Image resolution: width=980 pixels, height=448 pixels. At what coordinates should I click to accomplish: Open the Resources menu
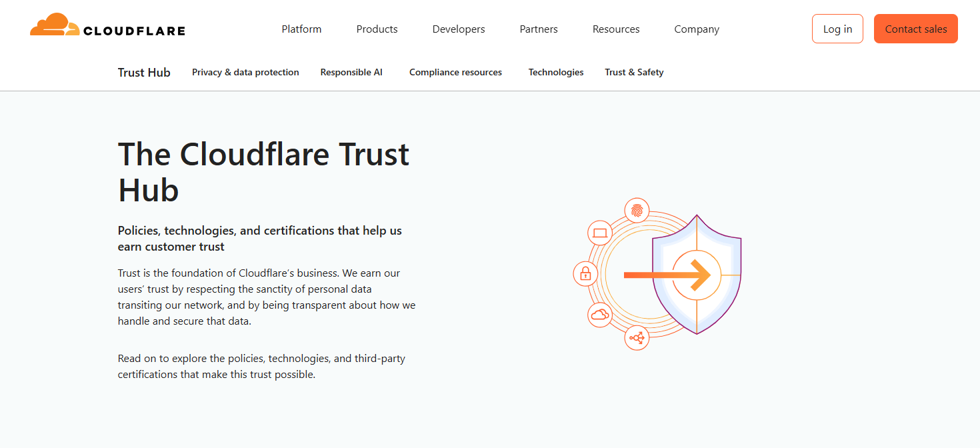[616, 29]
